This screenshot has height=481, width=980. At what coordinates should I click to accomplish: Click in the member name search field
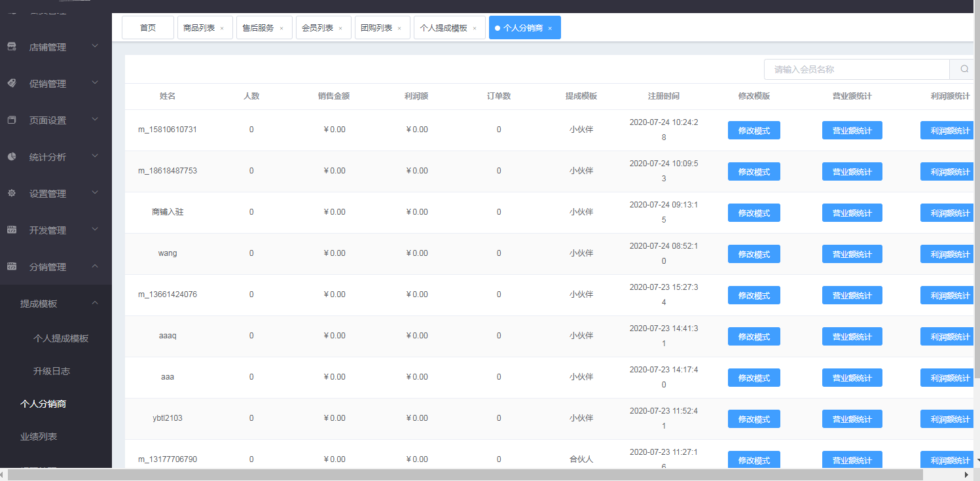click(x=856, y=69)
